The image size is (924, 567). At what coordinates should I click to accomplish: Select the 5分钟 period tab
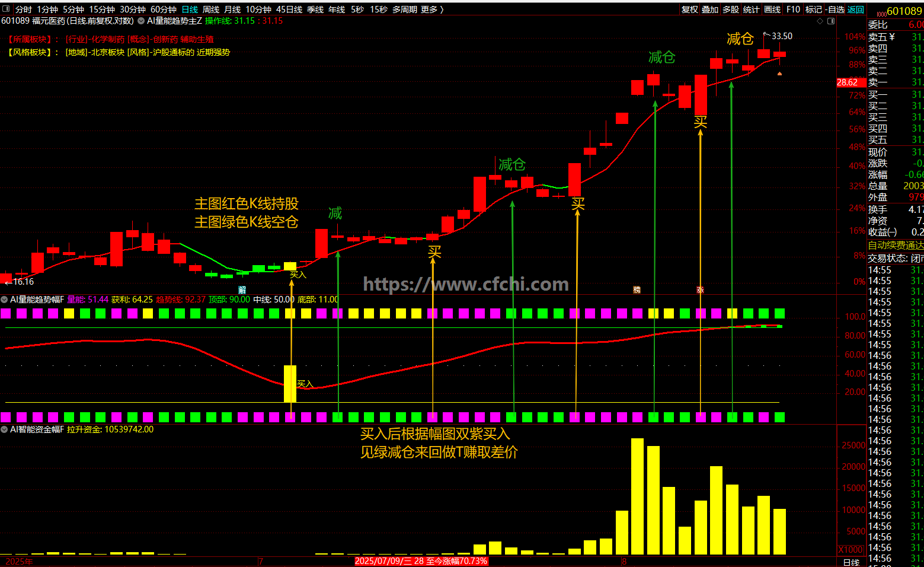pos(73,9)
